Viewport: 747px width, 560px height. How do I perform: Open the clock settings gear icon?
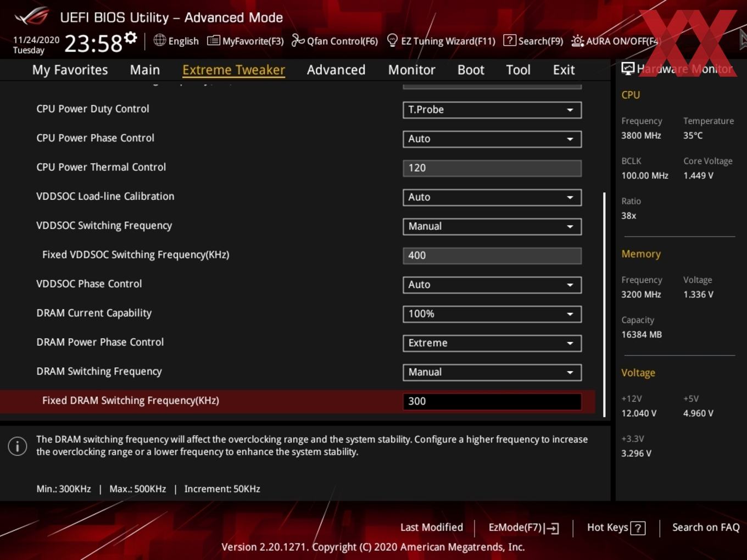[130, 37]
